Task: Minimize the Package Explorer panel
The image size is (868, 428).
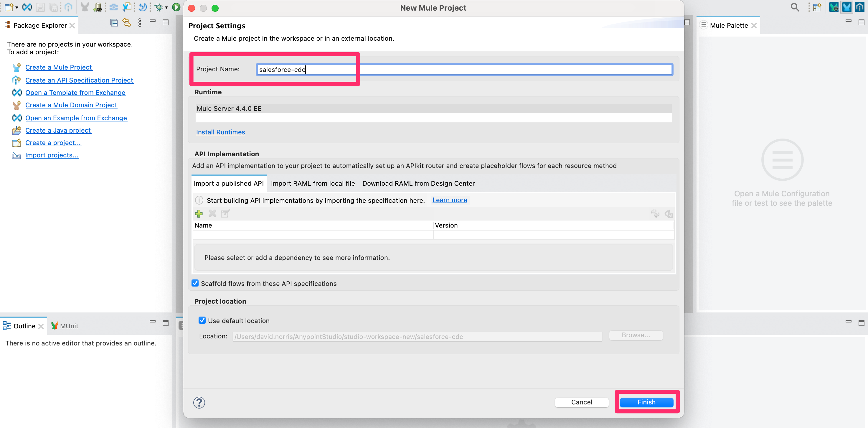Action: [x=153, y=21]
